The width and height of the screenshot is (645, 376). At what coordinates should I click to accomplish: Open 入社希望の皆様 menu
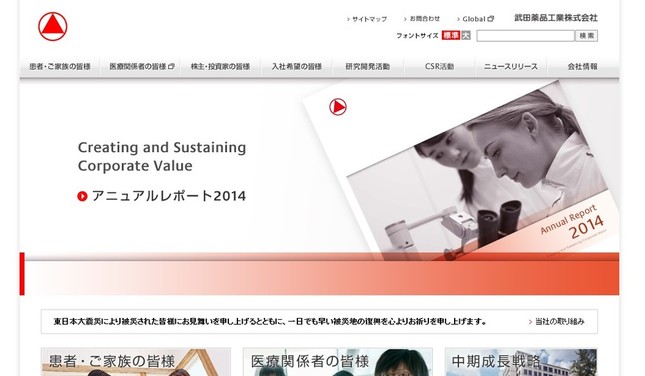[x=297, y=66]
